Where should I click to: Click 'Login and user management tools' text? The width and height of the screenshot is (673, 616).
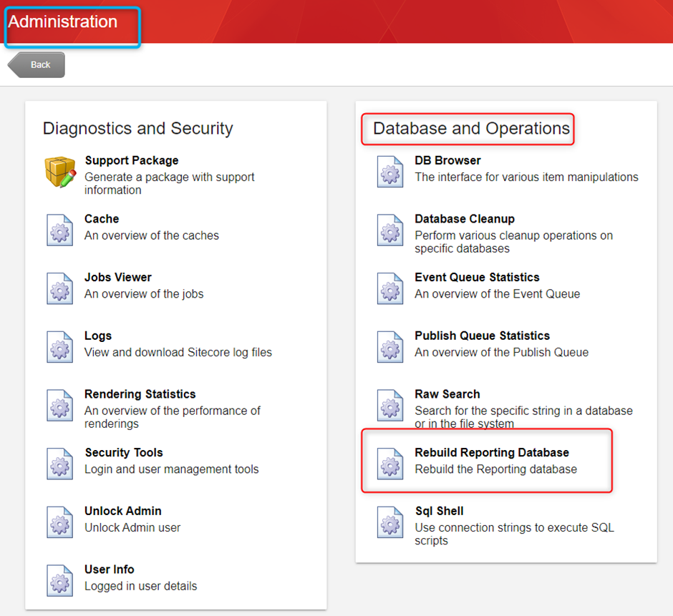(x=172, y=469)
